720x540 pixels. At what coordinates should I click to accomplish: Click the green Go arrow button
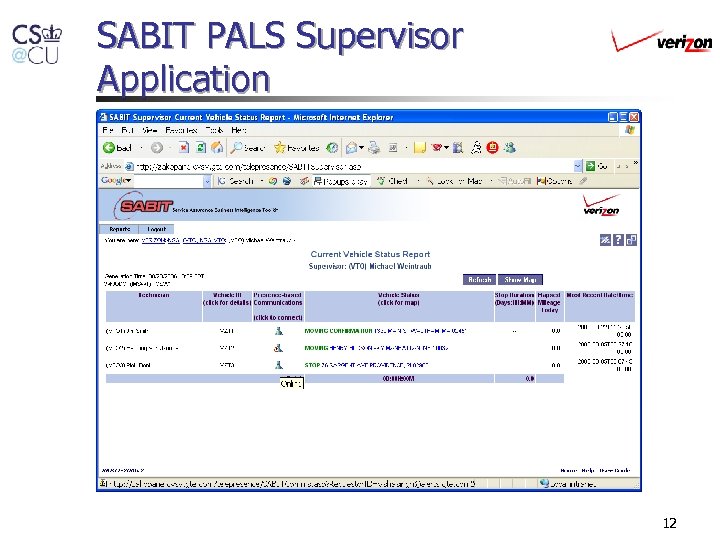590,166
